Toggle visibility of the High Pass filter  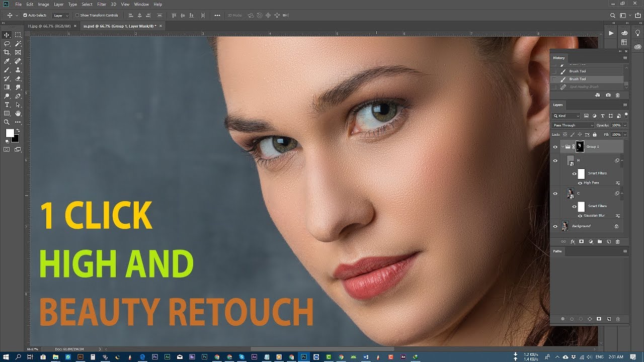coord(580,183)
